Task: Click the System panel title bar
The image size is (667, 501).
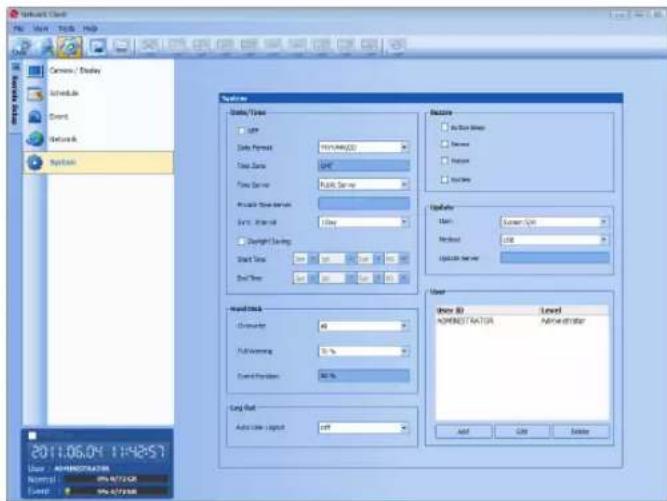Action: pos(421,98)
